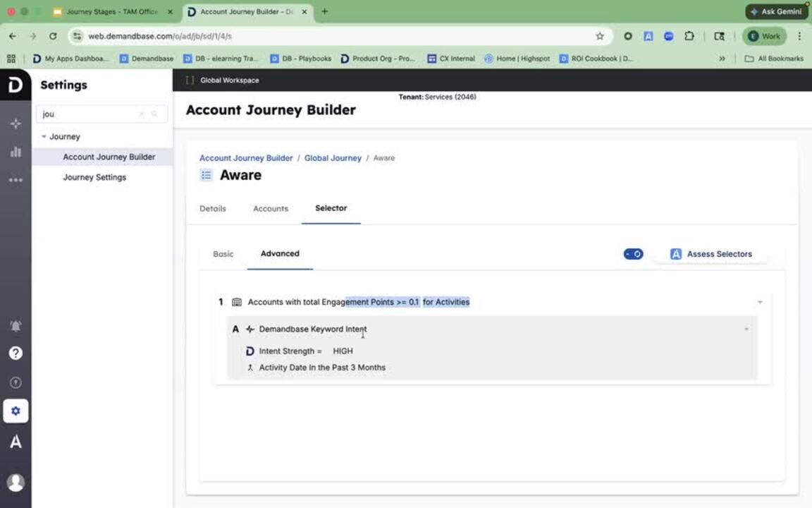Open the analytics bar chart icon
Viewport: 812px width, 508px height.
coord(16,152)
